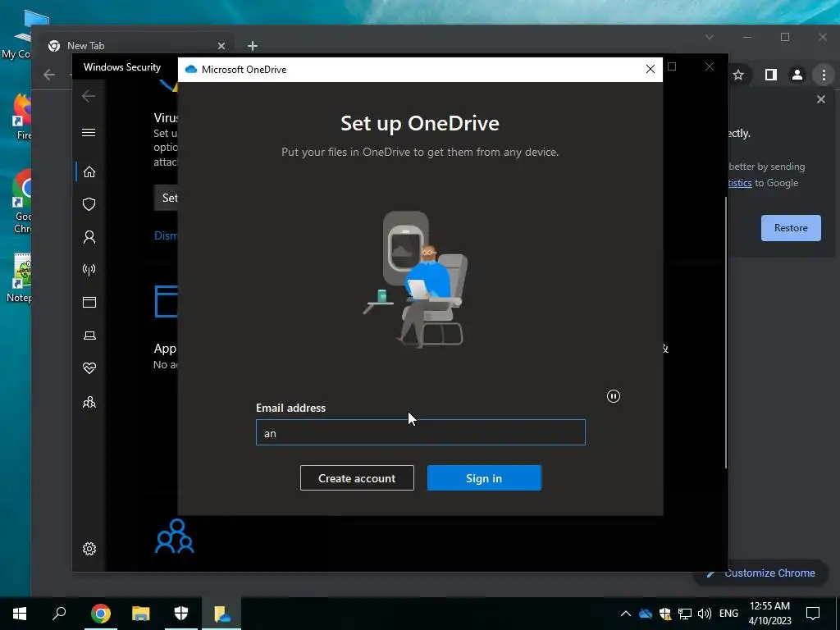The image size is (840, 630).
Task: Open Family options icon in sidebar
Action: click(x=89, y=402)
